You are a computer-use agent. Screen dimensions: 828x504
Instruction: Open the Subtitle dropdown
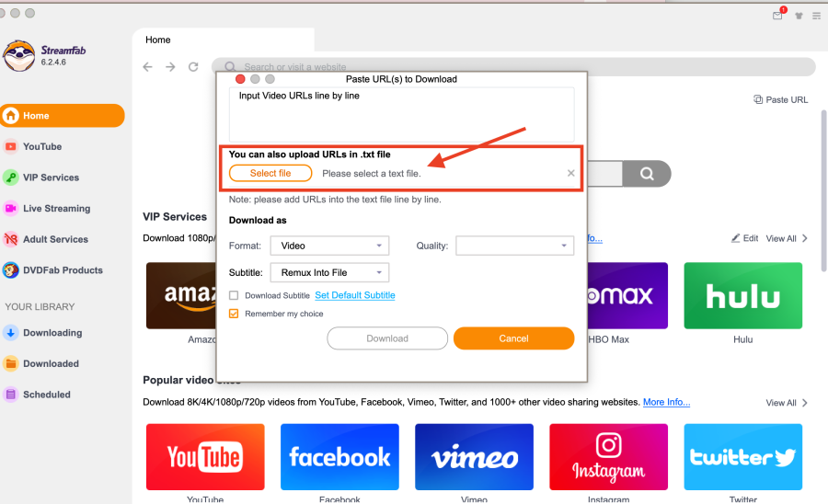click(x=329, y=273)
